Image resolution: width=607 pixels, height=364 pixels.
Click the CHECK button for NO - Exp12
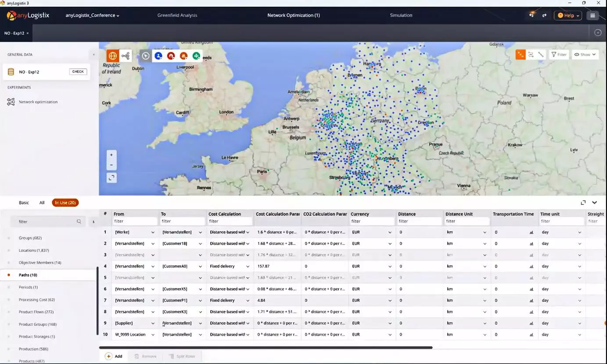point(78,71)
